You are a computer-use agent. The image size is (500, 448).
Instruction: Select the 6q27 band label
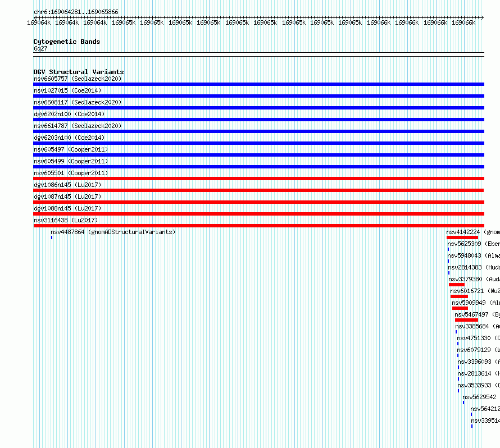point(40,48)
